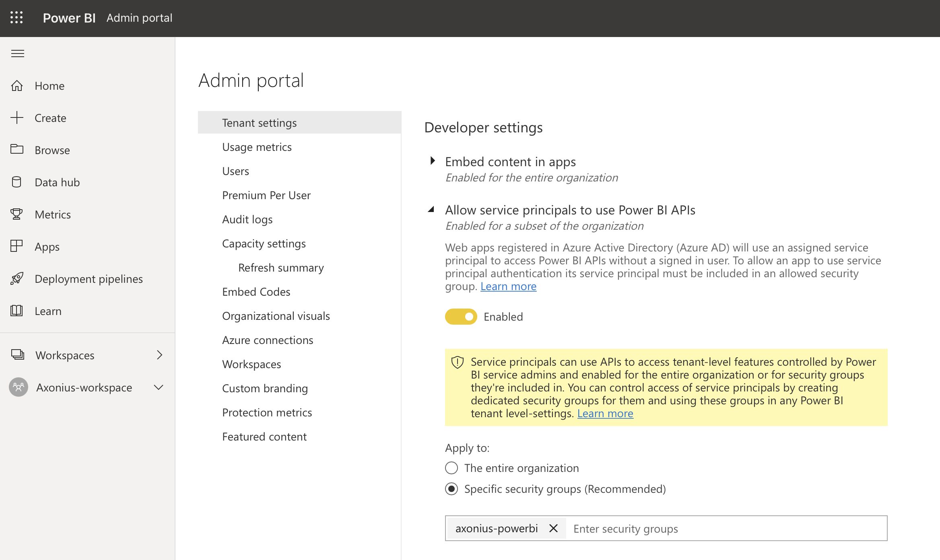
Task: Open Data hub cylinder icon
Action: (x=17, y=182)
